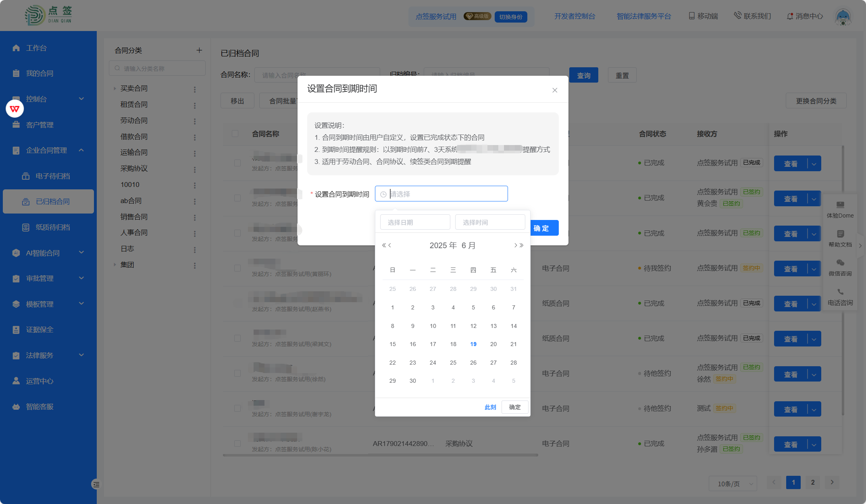Viewport: 866px width, 504px height.
Task: Click the AI智能合同 hexagon icon
Action: [16, 253]
